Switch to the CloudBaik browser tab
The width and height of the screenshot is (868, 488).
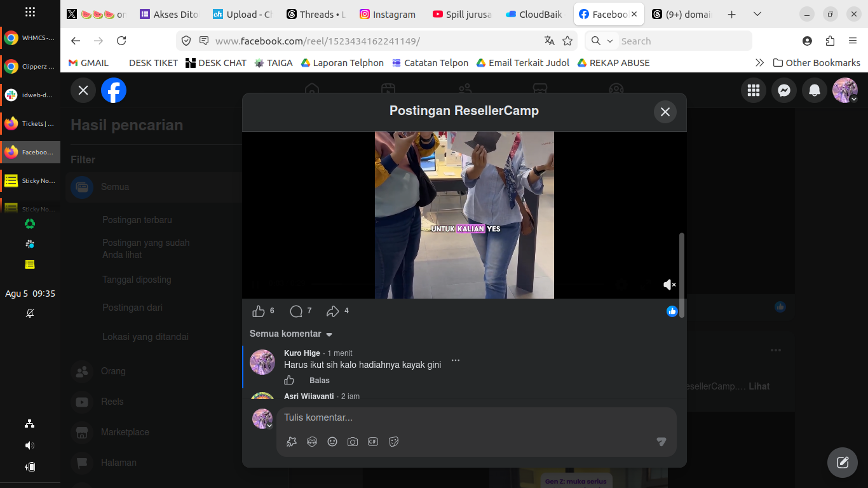[x=534, y=14]
